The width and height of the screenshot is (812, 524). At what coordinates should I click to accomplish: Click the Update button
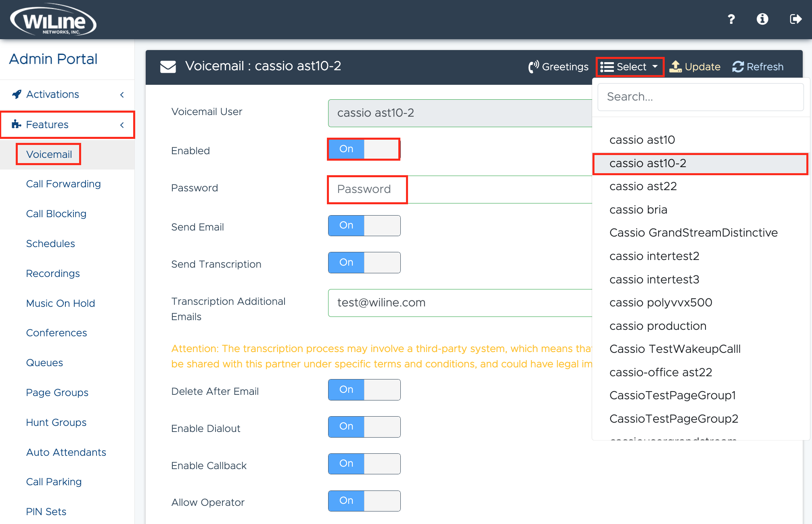[x=695, y=67]
